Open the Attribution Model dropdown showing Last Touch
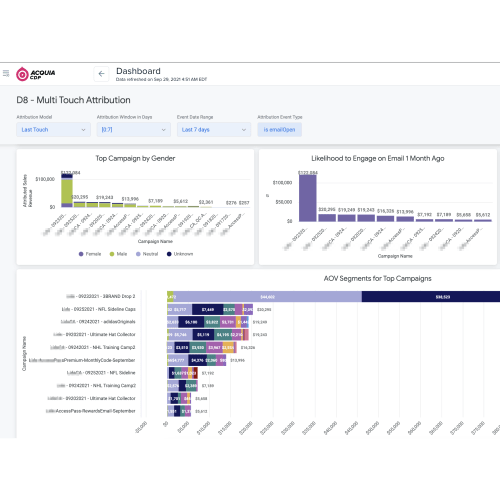 (53, 130)
